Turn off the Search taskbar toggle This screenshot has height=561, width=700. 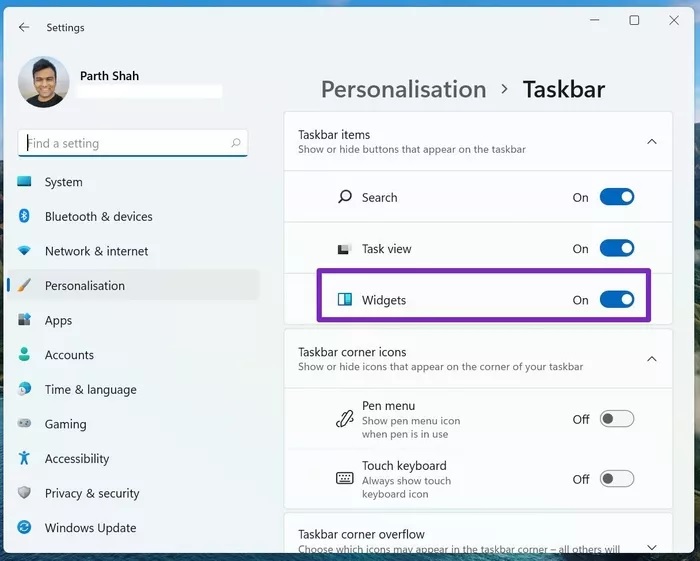click(x=616, y=197)
